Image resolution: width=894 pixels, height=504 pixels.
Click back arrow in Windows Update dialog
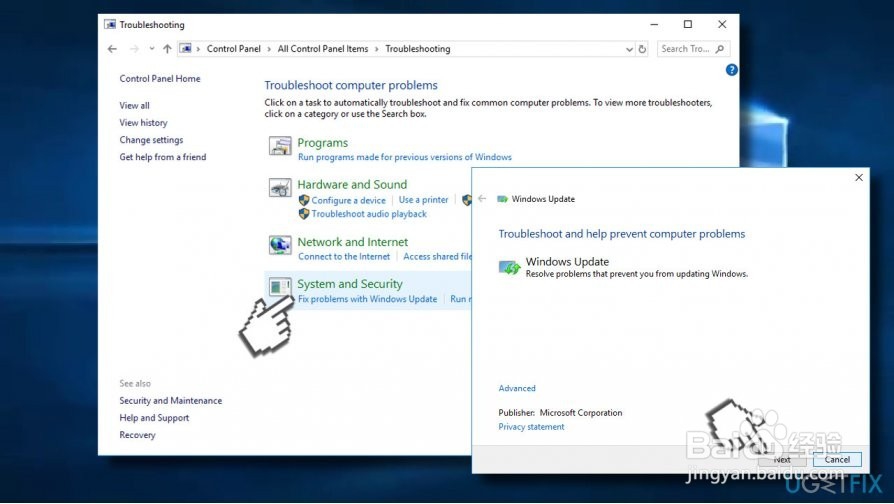coord(482,198)
